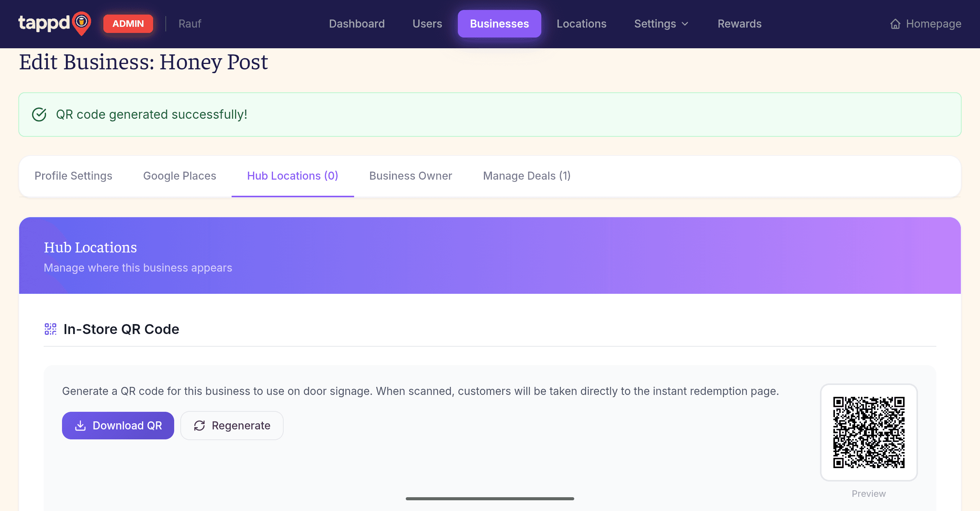The width and height of the screenshot is (980, 511).
Task: Click the download arrow icon
Action: [80, 426]
